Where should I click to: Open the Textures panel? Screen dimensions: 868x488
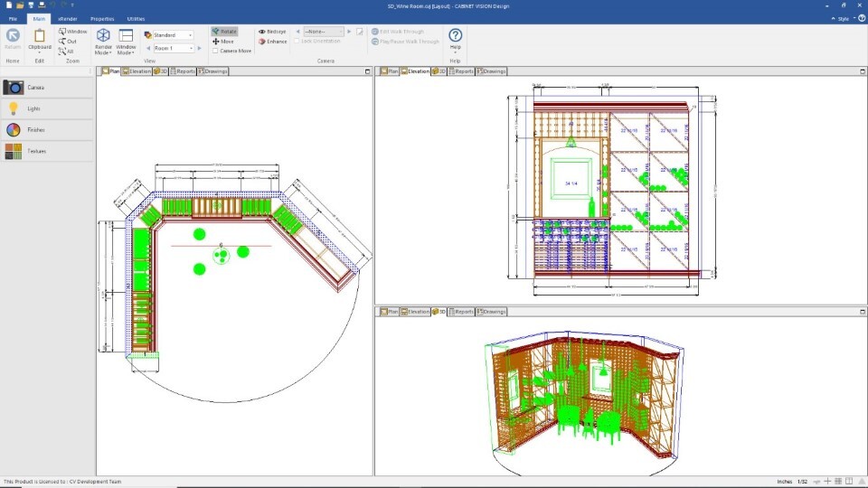coord(47,151)
